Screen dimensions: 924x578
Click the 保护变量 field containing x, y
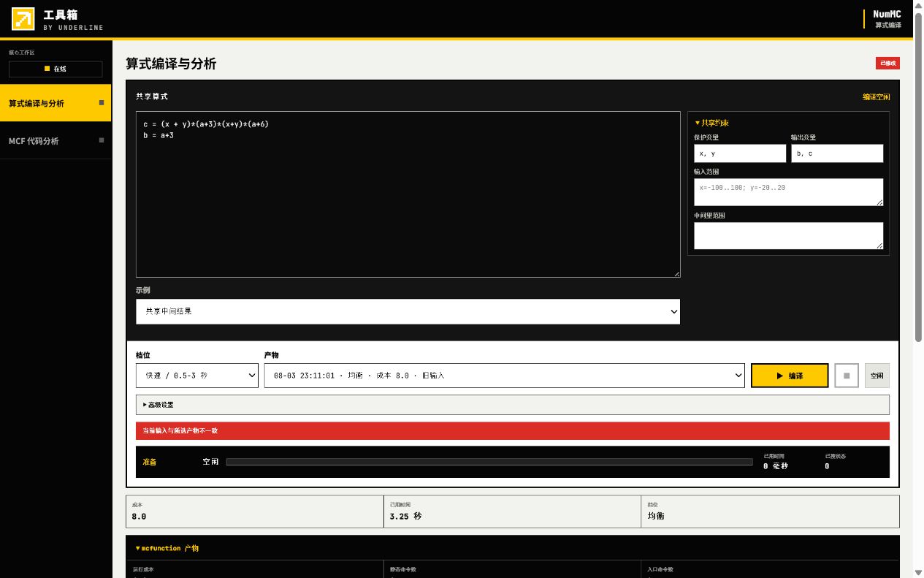point(740,153)
